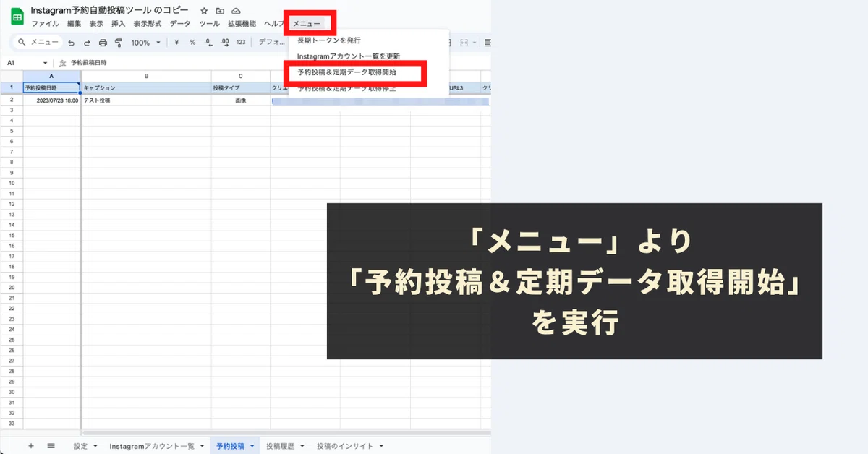868x454 pixels.
Task: Open the Google Sheets home icon
Action: click(17, 16)
